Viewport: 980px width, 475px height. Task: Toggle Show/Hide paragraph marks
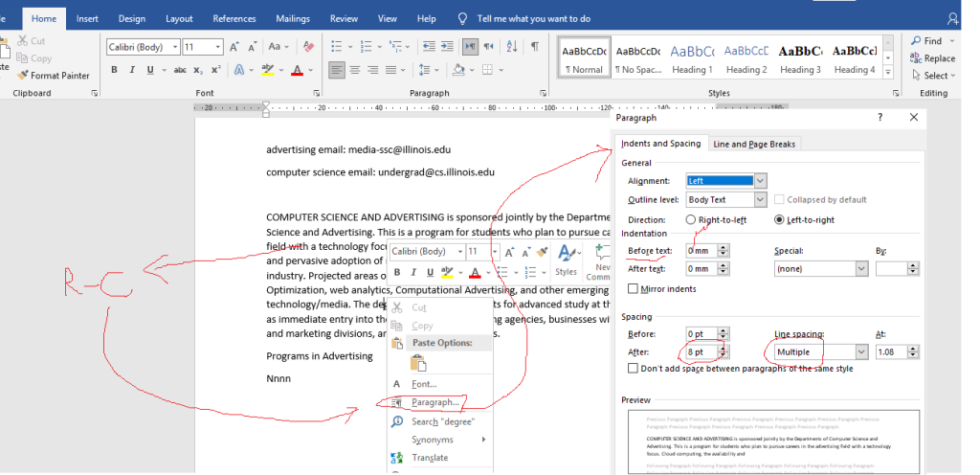tap(534, 46)
